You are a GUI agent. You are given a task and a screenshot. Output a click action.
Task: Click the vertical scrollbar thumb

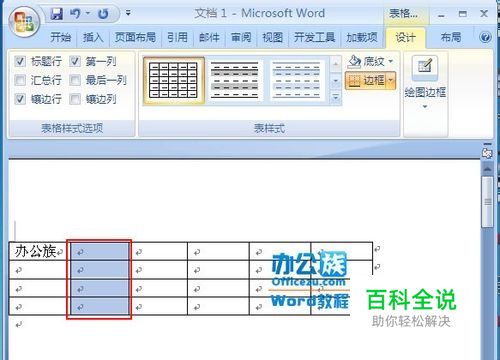pyautogui.click(x=488, y=202)
